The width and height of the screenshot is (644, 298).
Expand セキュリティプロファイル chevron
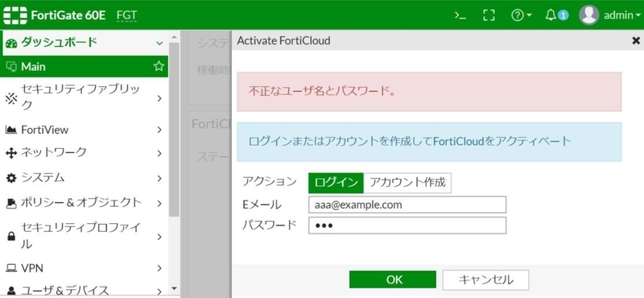pyautogui.click(x=159, y=236)
